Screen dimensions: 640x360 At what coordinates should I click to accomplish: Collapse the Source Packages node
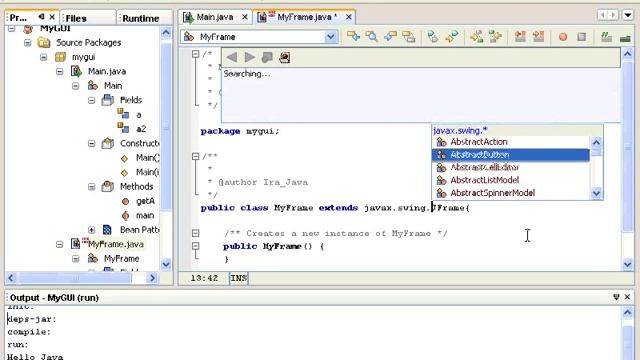click(x=27, y=42)
